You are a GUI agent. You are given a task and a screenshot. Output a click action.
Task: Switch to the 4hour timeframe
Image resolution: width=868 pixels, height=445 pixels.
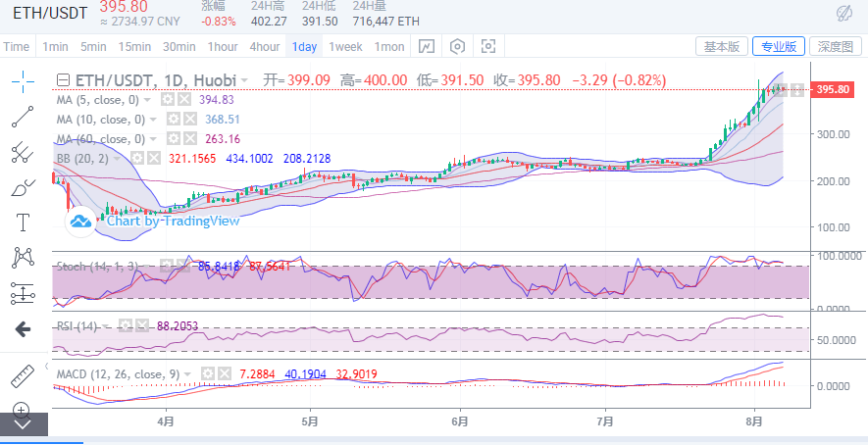point(265,46)
